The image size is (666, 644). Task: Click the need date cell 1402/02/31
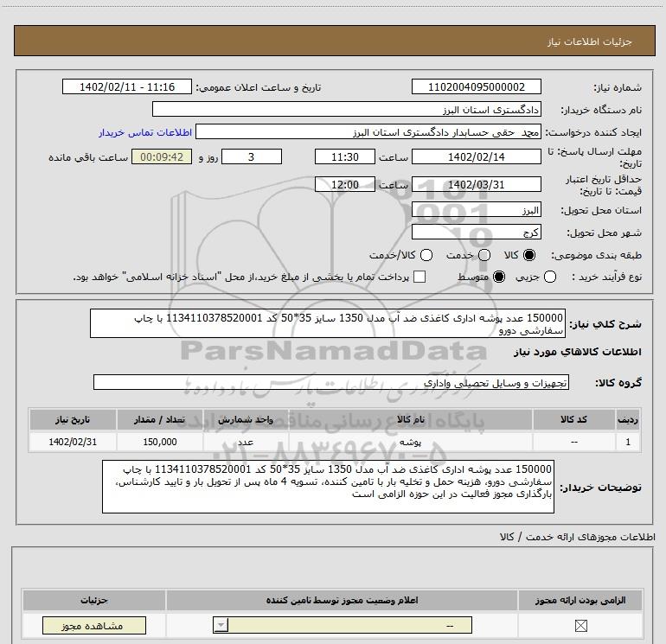point(73,442)
